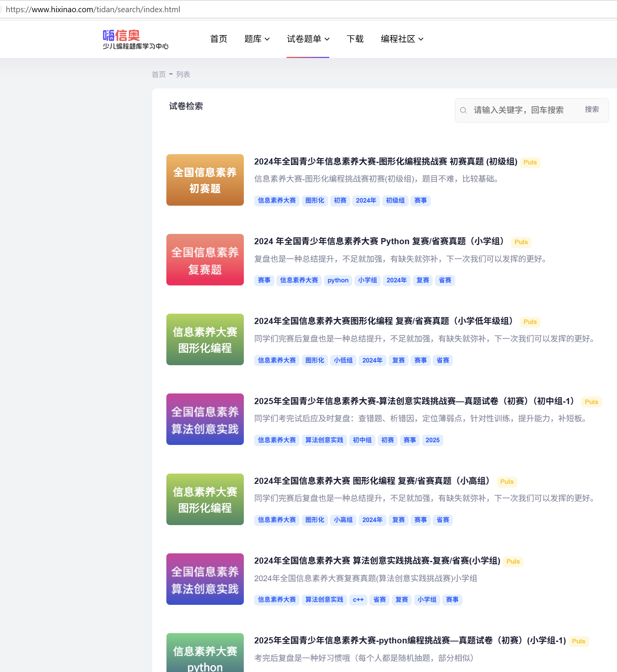The height and width of the screenshot is (672, 617).
Task: Click the 试卷检索 heading
Action: click(186, 106)
